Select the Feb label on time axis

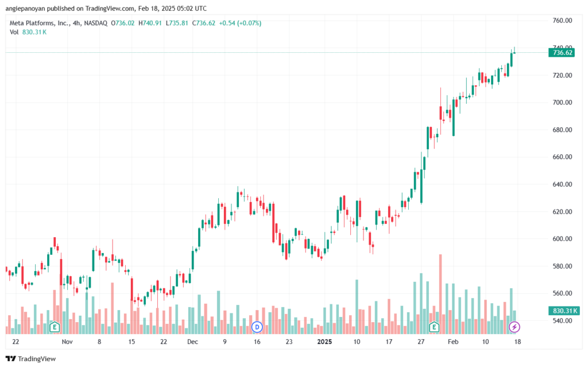coord(453,342)
